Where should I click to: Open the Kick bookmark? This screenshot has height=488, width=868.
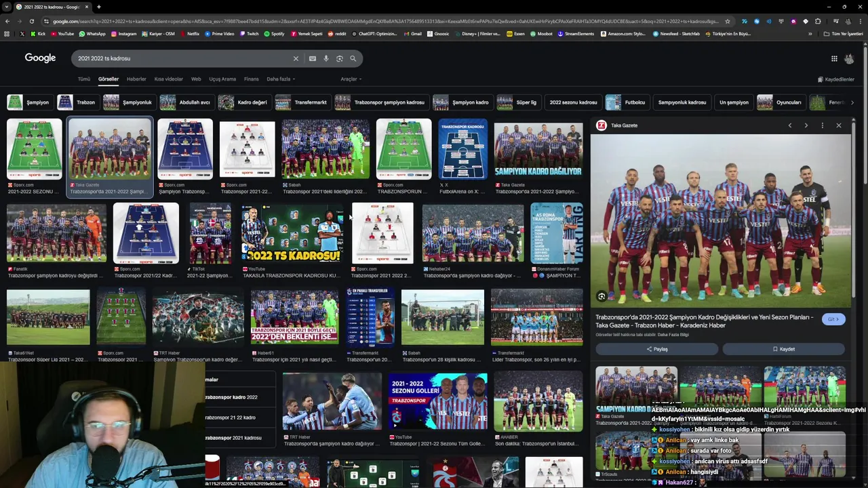coord(38,33)
